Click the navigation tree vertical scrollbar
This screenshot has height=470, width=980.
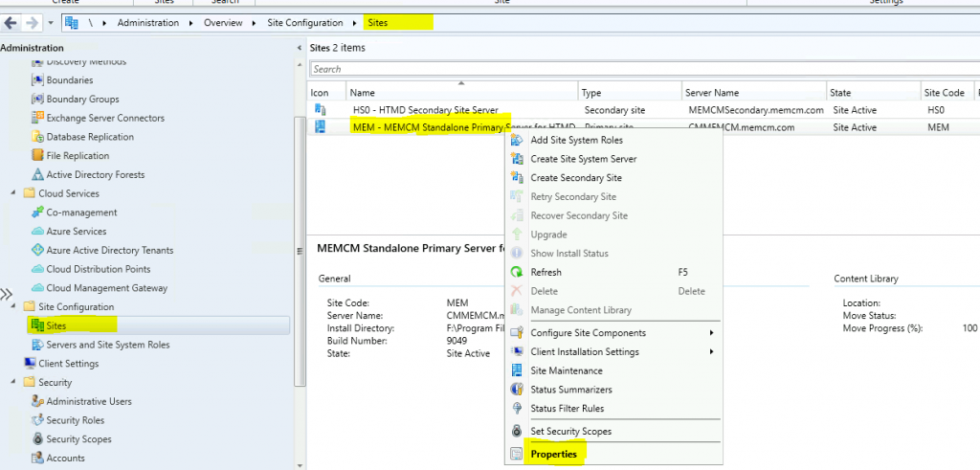300,250
